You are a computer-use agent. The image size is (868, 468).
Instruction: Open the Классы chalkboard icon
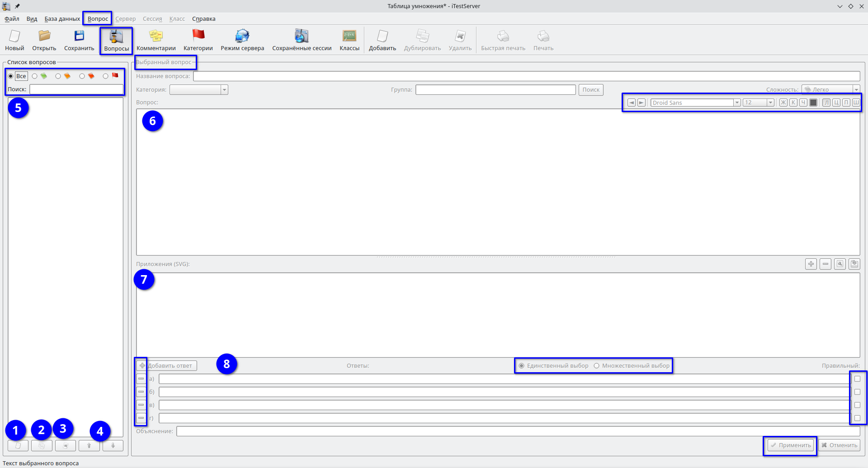(x=349, y=40)
